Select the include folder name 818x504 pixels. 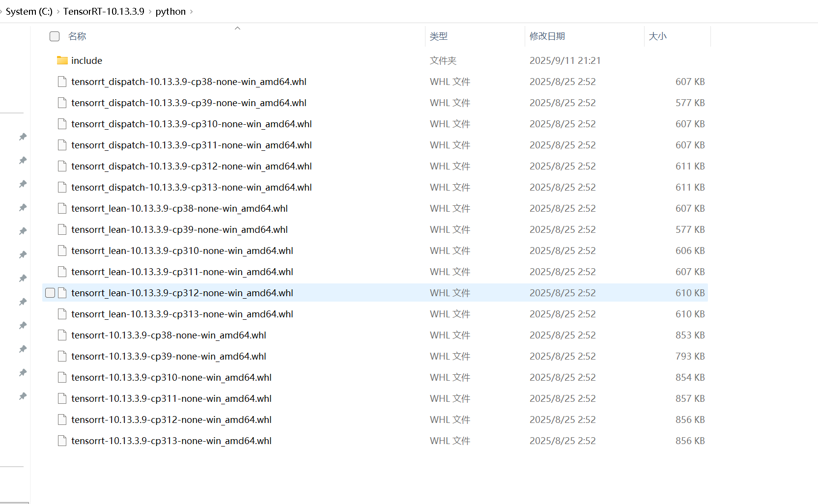pos(86,60)
